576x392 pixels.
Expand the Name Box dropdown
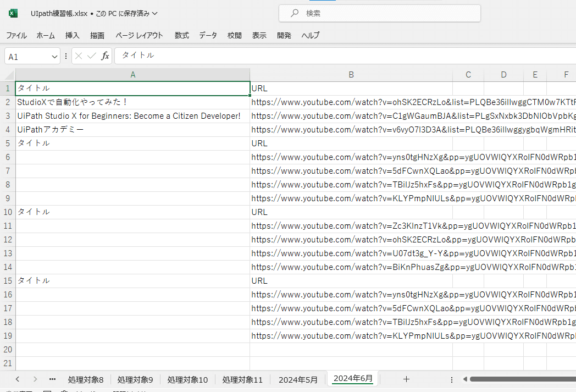tap(54, 57)
